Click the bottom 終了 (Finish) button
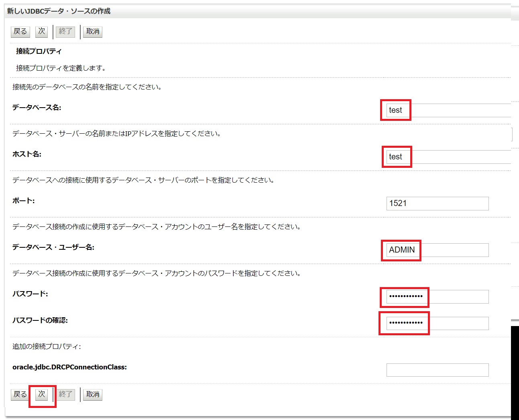This screenshot has width=519, height=420. click(65, 394)
